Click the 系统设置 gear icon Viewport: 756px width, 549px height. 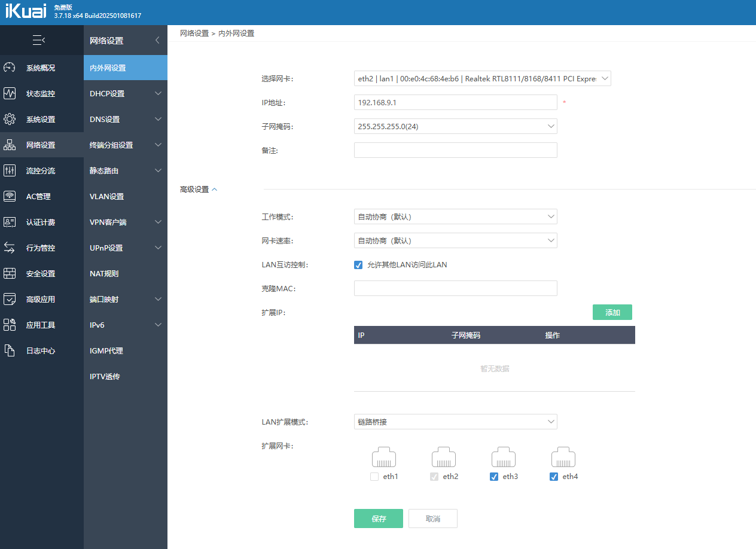10,119
